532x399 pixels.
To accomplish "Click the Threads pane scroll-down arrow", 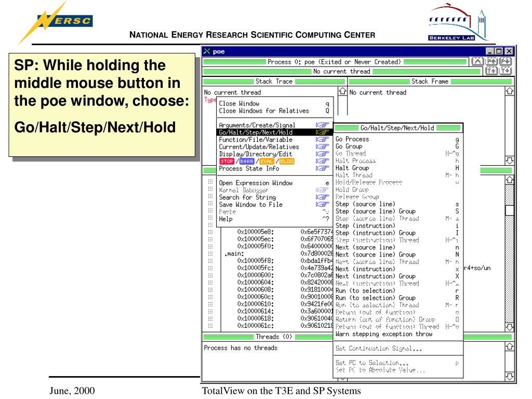I will click(510, 376).
